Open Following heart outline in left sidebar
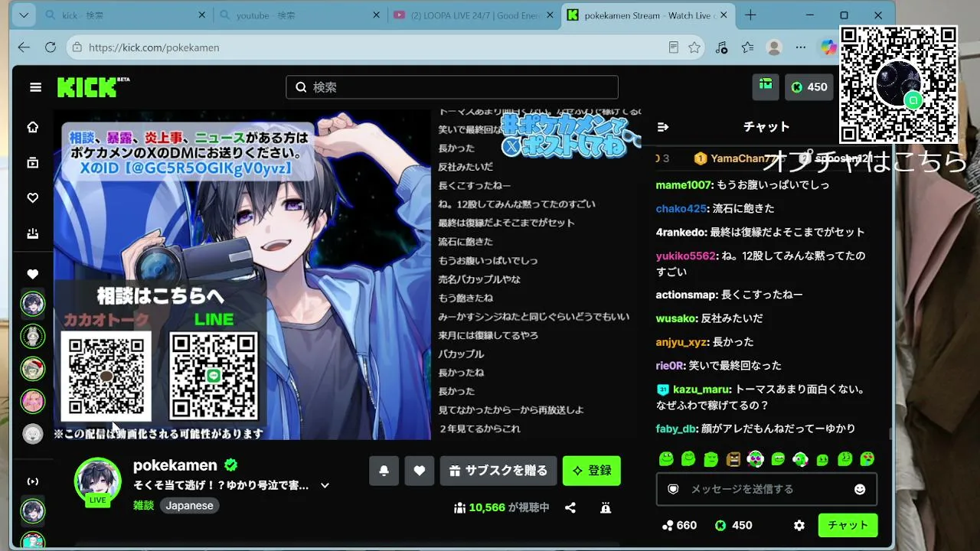Viewport: 980px width, 551px height. [33, 198]
